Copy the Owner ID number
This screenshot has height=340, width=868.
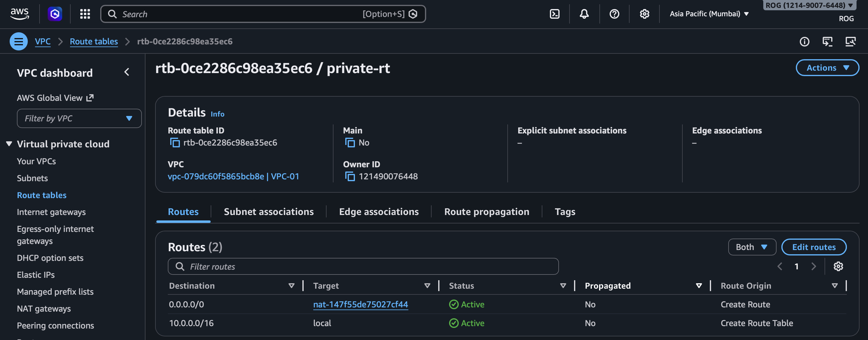350,176
